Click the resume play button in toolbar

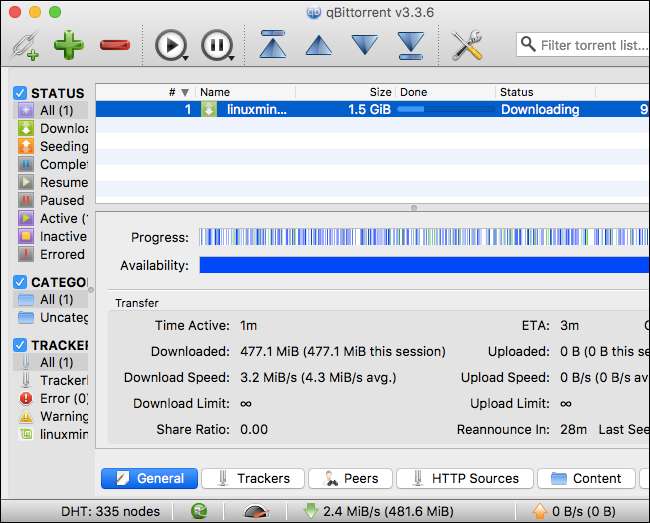(x=171, y=45)
